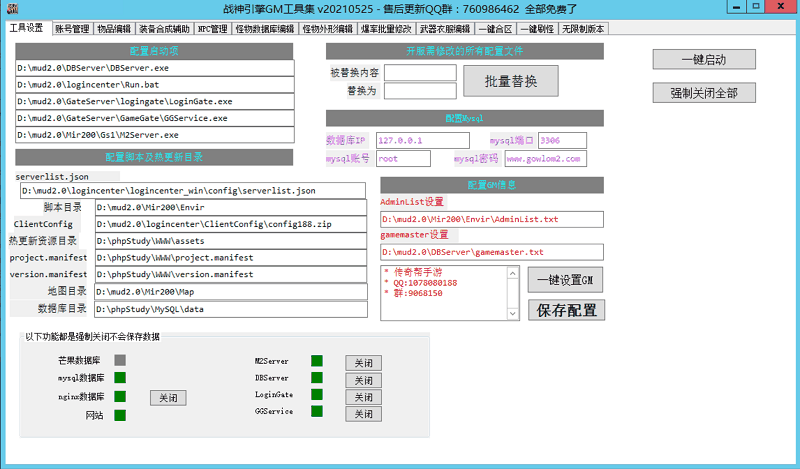
Task: Click the gamemaster.txt path field
Action: coord(492,252)
